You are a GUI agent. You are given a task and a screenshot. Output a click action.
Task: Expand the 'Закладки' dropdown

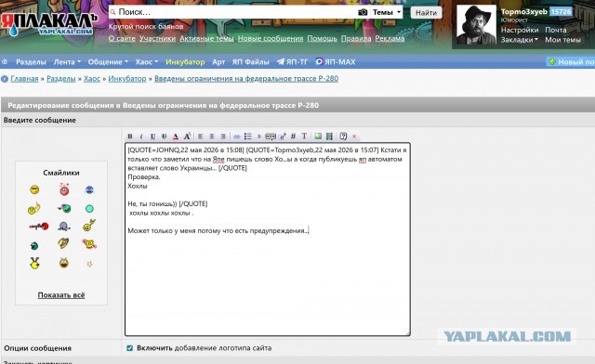520,40
